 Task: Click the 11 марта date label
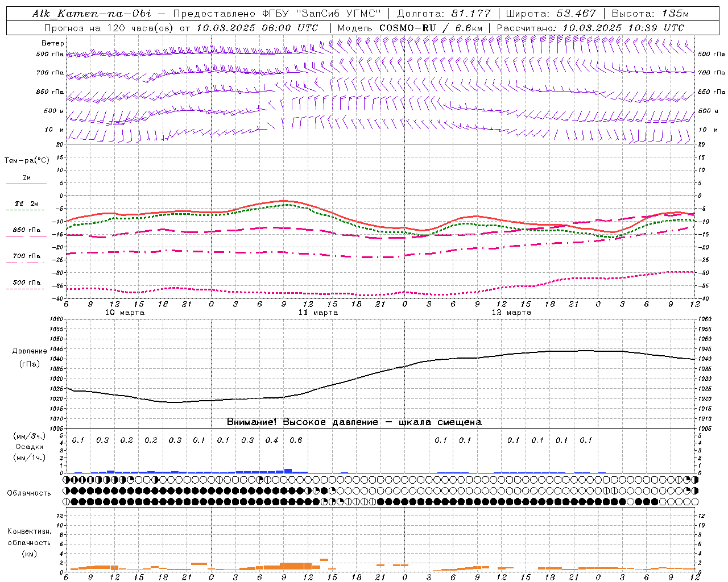(318, 313)
